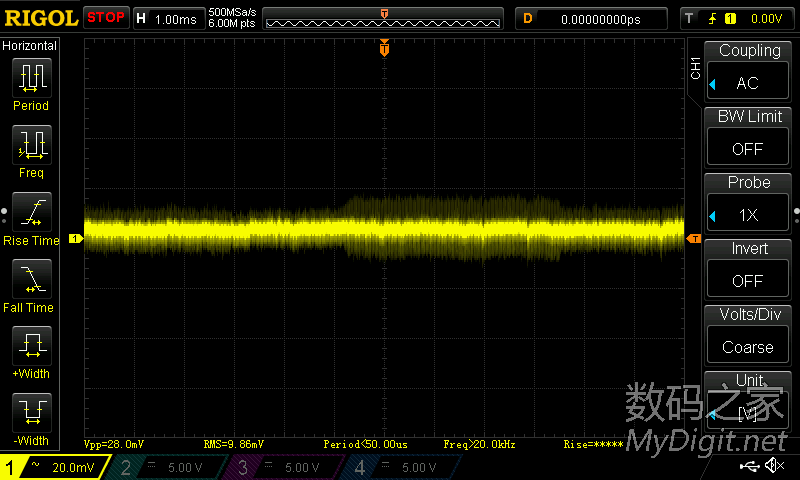Screen dimensions: 800x480
Task: Click the Rise=***** measurement
Action: [593, 444]
